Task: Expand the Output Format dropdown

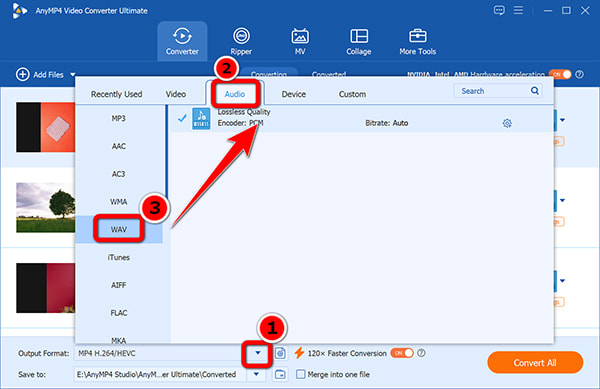Action: (x=258, y=353)
